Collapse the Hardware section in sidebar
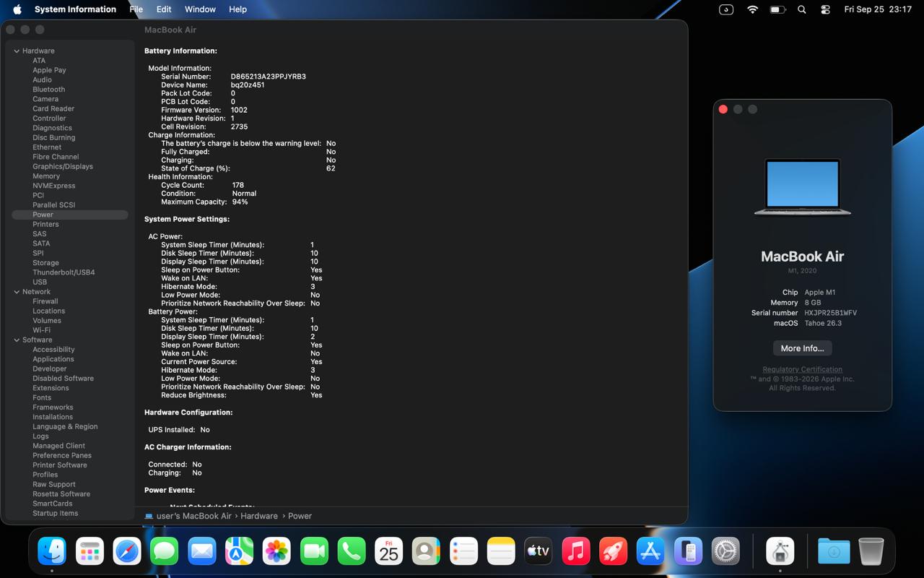This screenshot has height=578, width=924. (17, 51)
